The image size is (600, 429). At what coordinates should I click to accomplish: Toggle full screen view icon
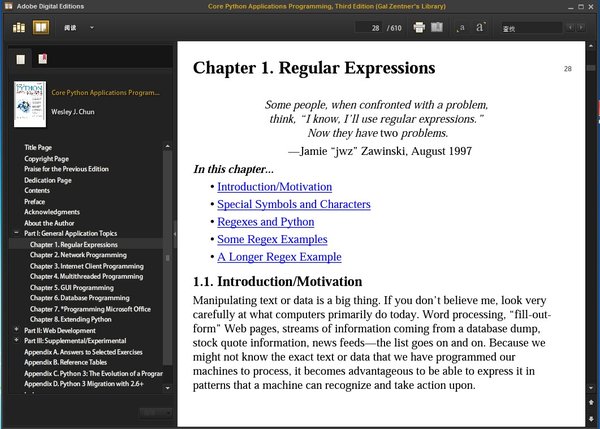[437, 27]
